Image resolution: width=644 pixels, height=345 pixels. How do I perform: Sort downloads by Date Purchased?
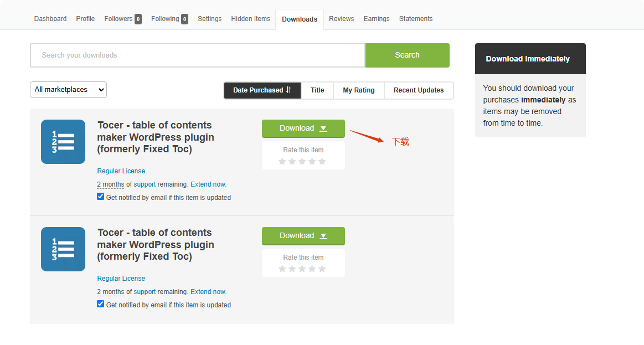(262, 90)
